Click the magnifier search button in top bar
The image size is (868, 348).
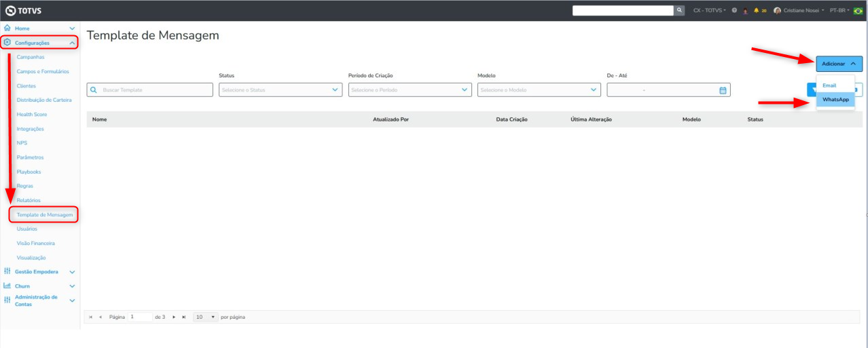tap(680, 10)
